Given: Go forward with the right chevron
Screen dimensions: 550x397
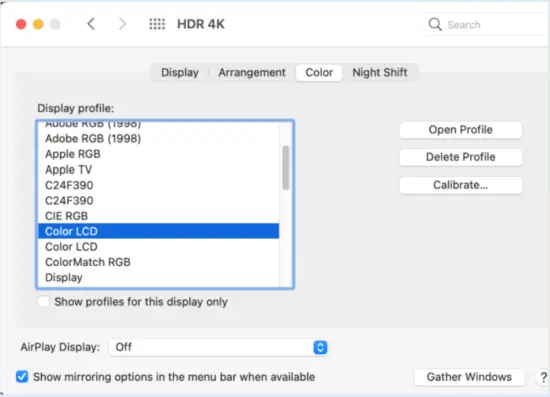Looking at the screenshot, I should tap(122, 24).
